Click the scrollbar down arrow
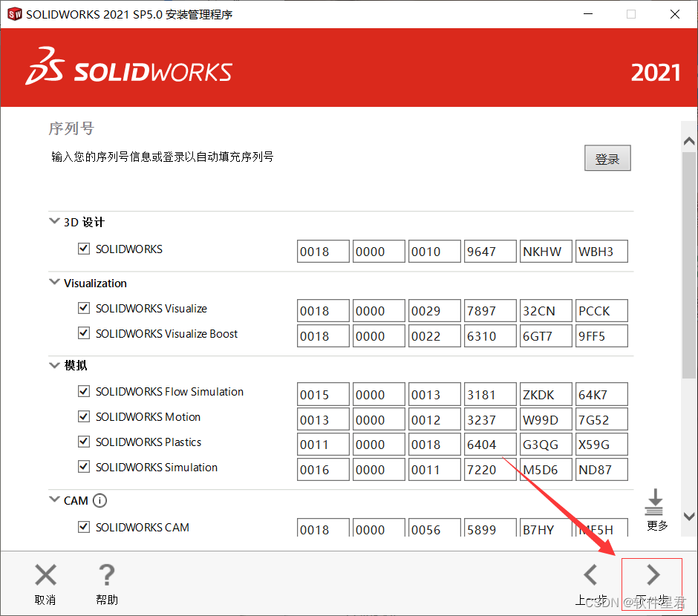 pos(689,517)
